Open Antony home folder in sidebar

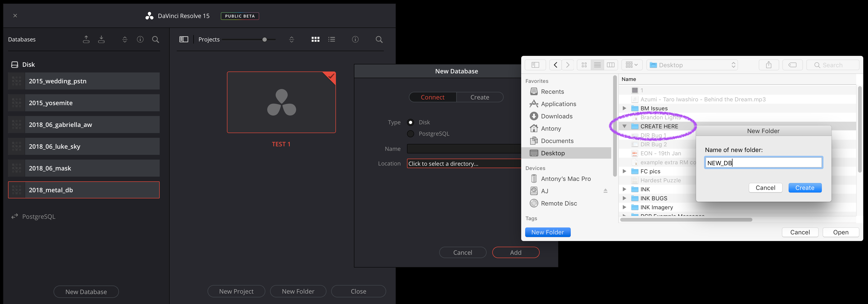point(545,129)
